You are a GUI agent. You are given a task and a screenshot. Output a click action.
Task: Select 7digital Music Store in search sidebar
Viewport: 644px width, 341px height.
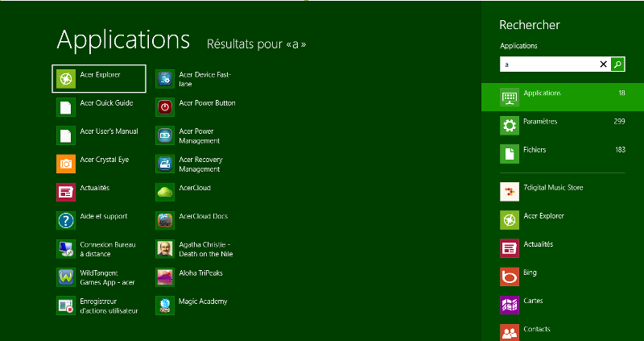click(510, 192)
